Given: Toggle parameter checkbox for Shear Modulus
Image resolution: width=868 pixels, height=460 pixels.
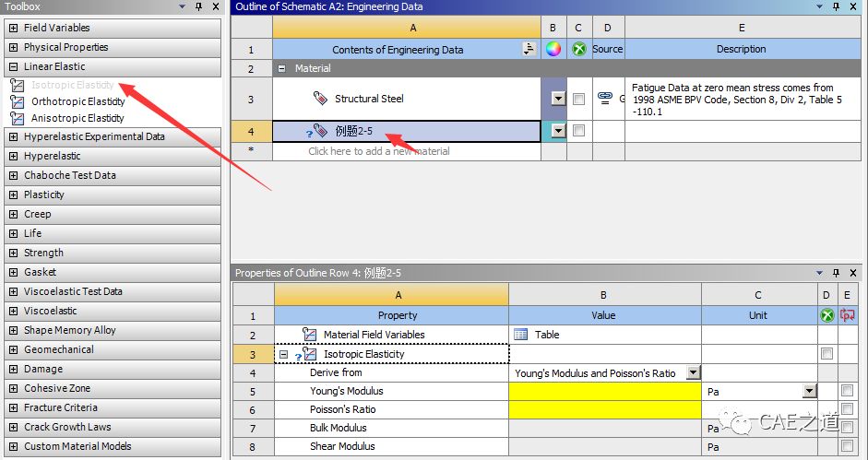Looking at the screenshot, I should pyautogui.click(x=847, y=445).
